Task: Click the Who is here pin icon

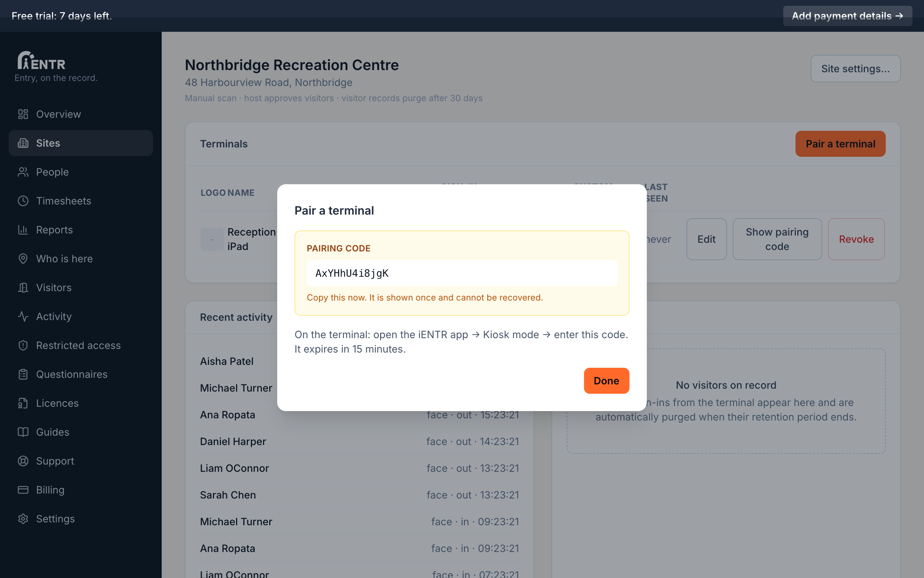Action: pos(23,259)
